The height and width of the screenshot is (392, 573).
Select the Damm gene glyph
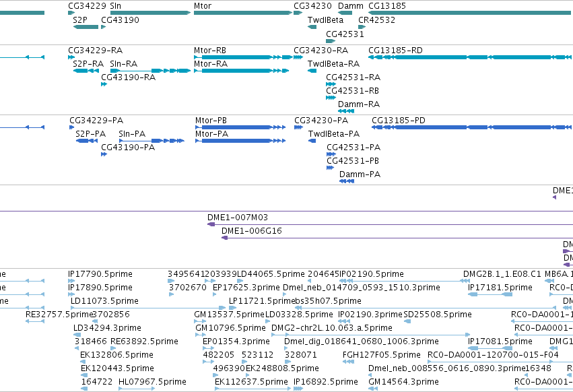click(x=345, y=13)
